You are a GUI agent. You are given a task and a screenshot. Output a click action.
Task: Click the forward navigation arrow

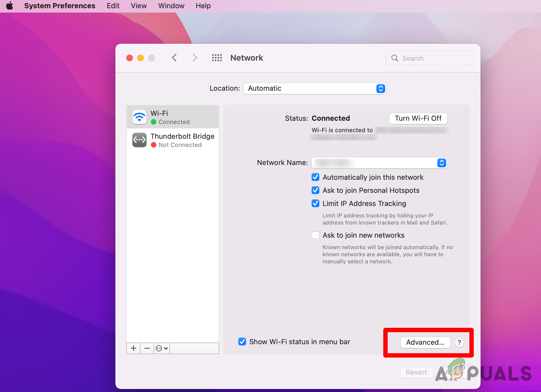(x=194, y=58)
